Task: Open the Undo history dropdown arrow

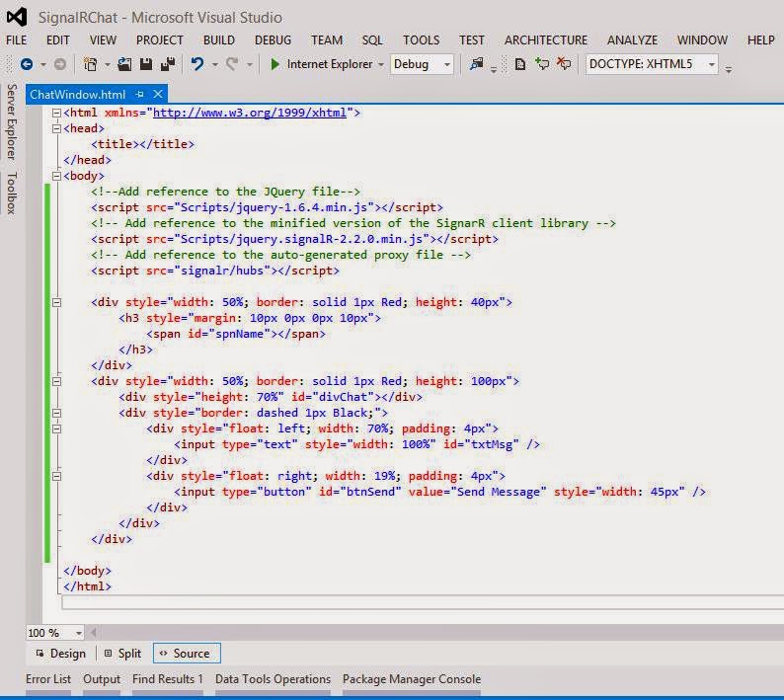Action: click(214, 64)
